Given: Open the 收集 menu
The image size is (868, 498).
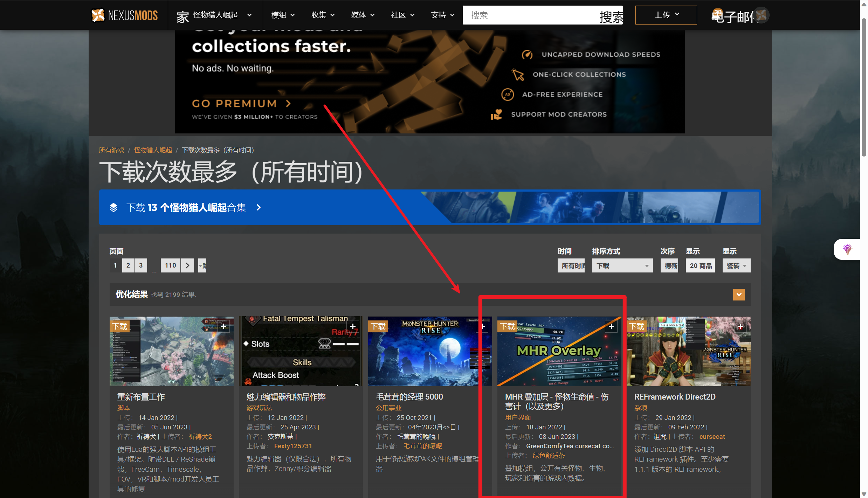Looking at the screenshot, I should click(323, 15).
